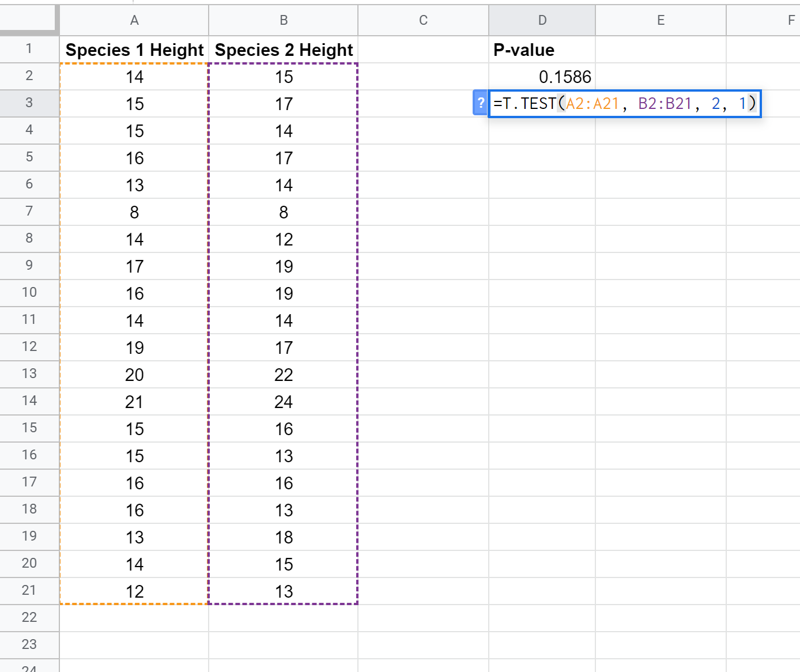Click cell A7 containing 8

pos(134,212)
